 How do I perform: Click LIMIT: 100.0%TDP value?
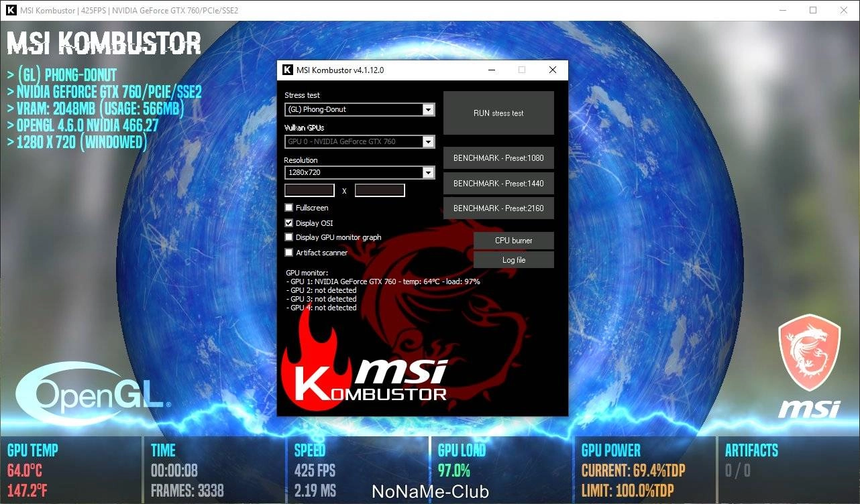click(628, 491)
